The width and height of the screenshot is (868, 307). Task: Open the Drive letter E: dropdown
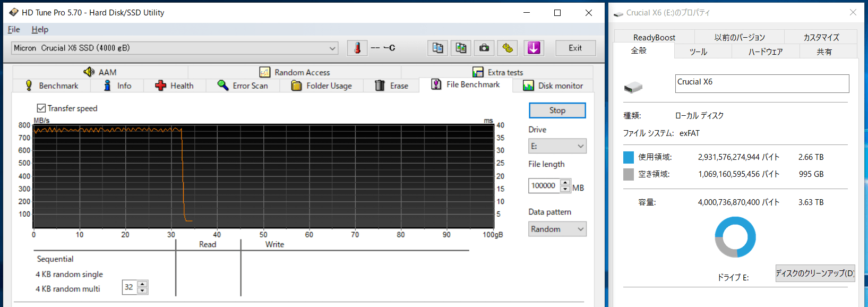pos(580,146)
